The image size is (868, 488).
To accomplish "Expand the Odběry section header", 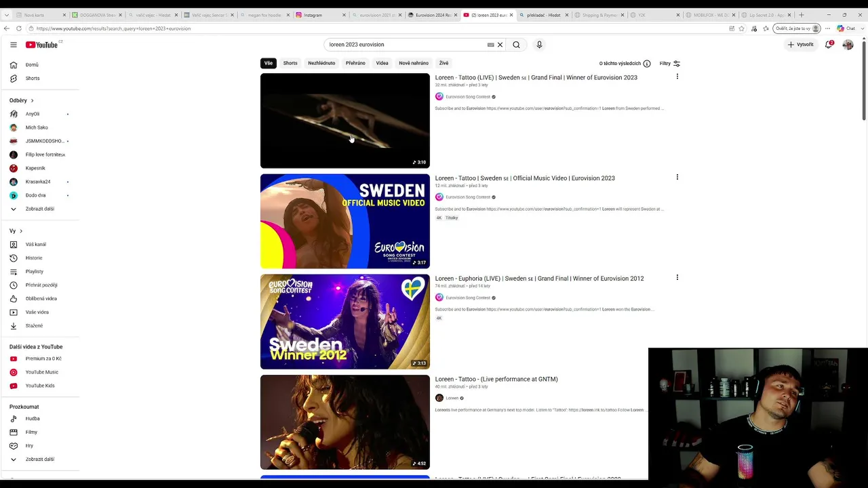I will (x=22, y=100).
